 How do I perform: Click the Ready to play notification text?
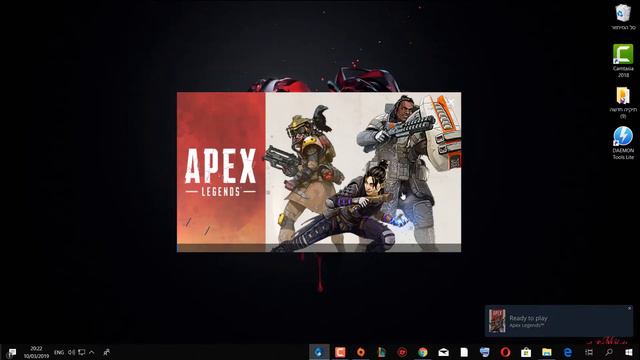(x=528, y=318)
